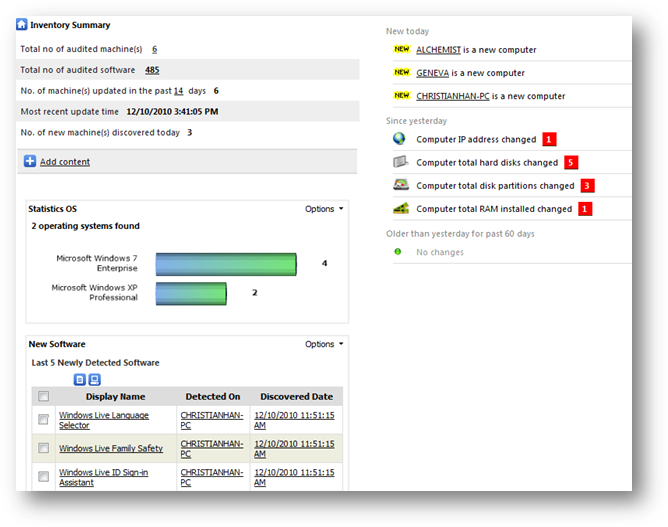Click 'Last 5 Newly Detected Software' text

point(95,363)
